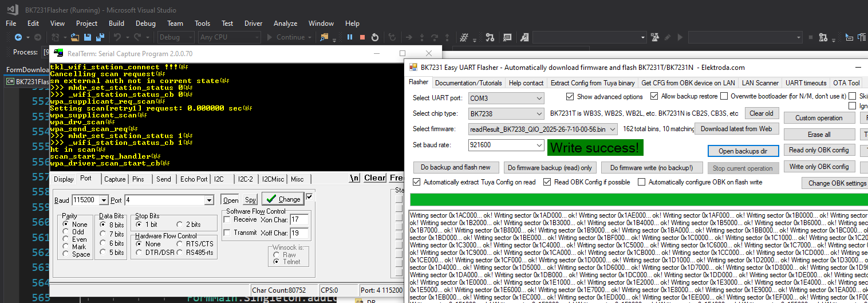Open the Analyze menu

click(x=285, y=23)
